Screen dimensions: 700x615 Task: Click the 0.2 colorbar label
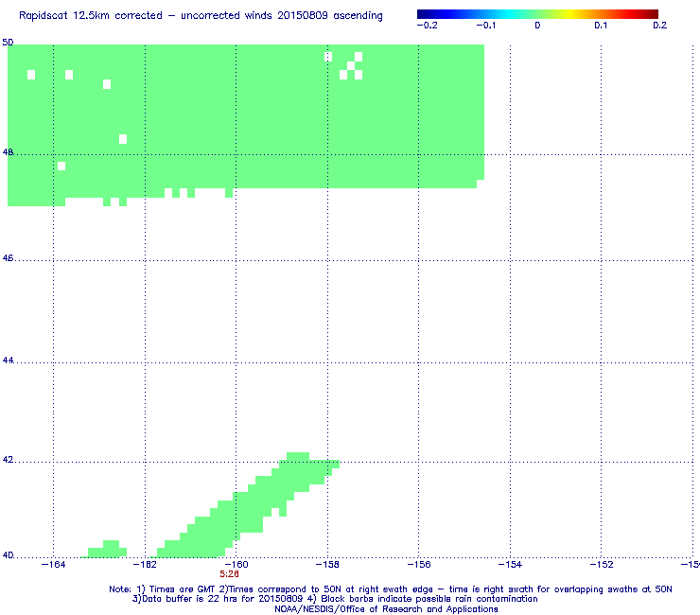click(659, 26)
